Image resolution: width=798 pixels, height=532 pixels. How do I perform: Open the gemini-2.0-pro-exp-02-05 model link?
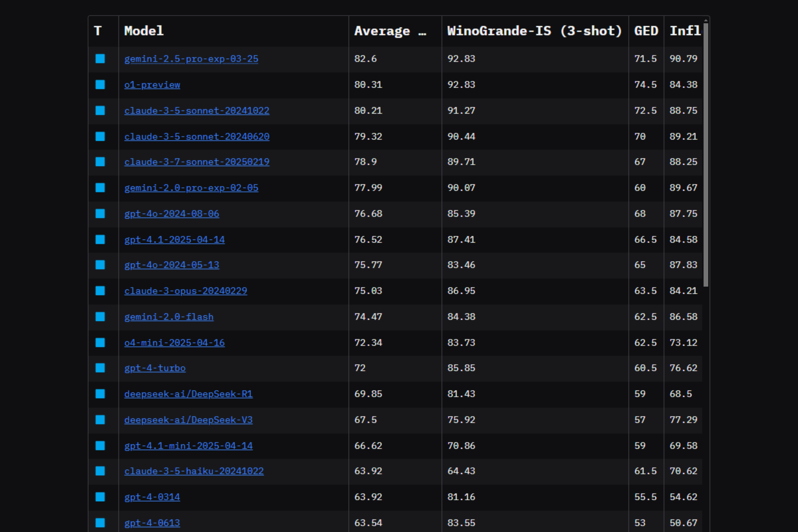192,188
